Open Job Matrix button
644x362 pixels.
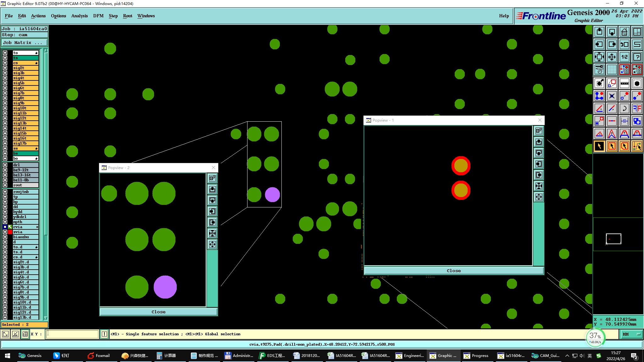pyautogui.click(x=24, y=42)
